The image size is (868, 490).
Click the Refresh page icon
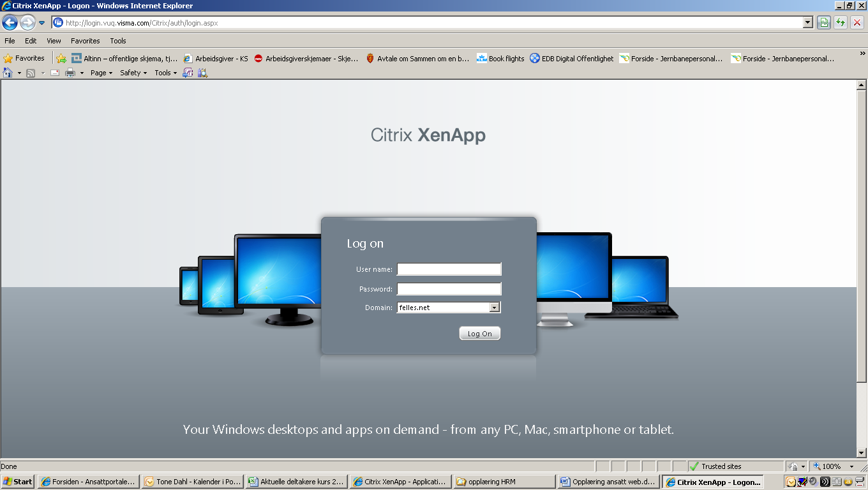coord(841,23)
